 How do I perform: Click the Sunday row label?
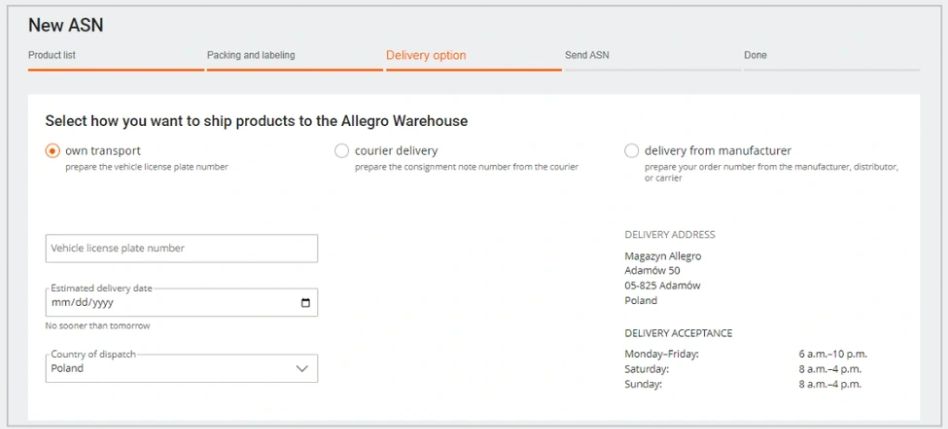(643, 384)
